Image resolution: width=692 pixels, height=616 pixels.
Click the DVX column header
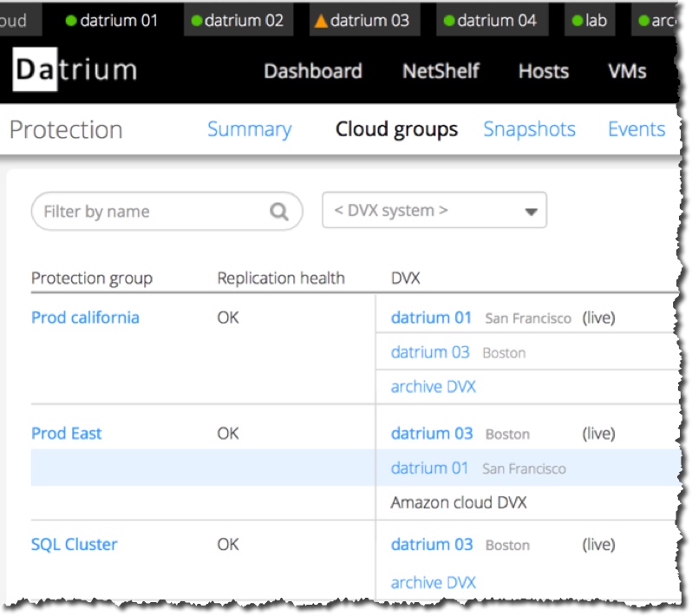pos(406,279)
